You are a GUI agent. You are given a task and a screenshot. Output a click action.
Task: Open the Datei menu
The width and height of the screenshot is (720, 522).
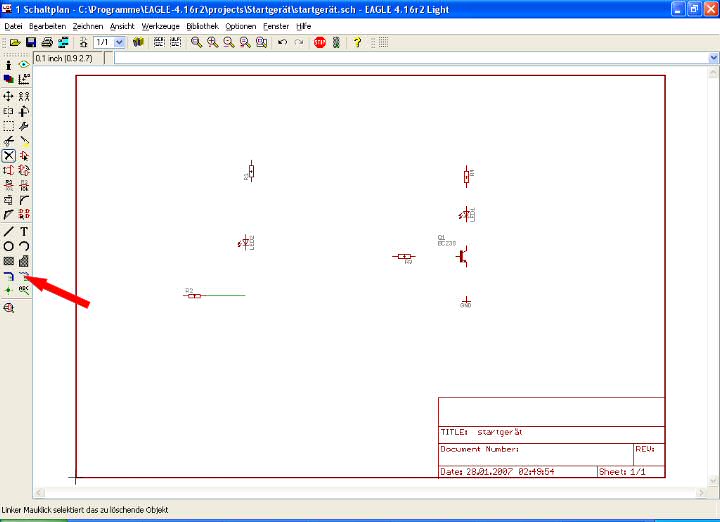14,25
